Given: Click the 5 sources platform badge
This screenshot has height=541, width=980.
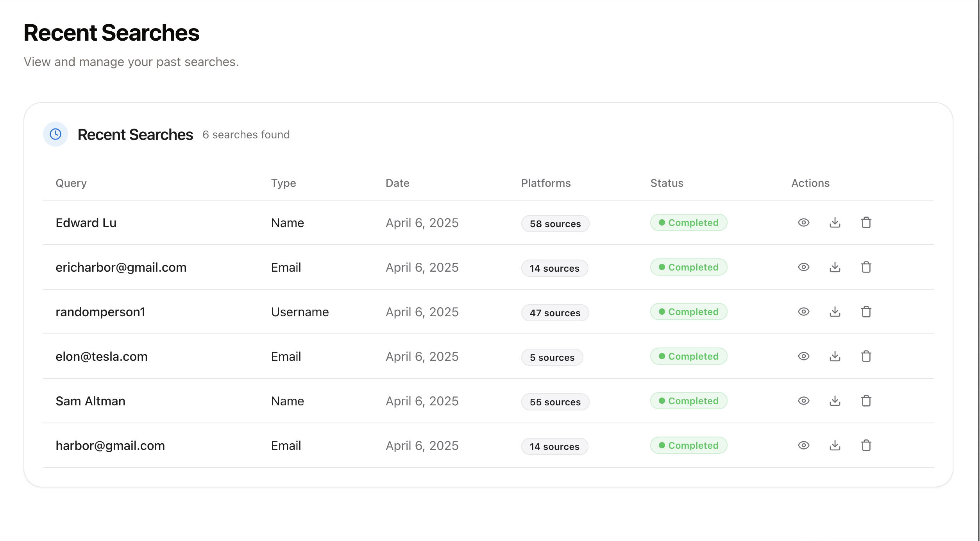Looking at the screenshot, I should pyautogui.click(x=552, y=358).
